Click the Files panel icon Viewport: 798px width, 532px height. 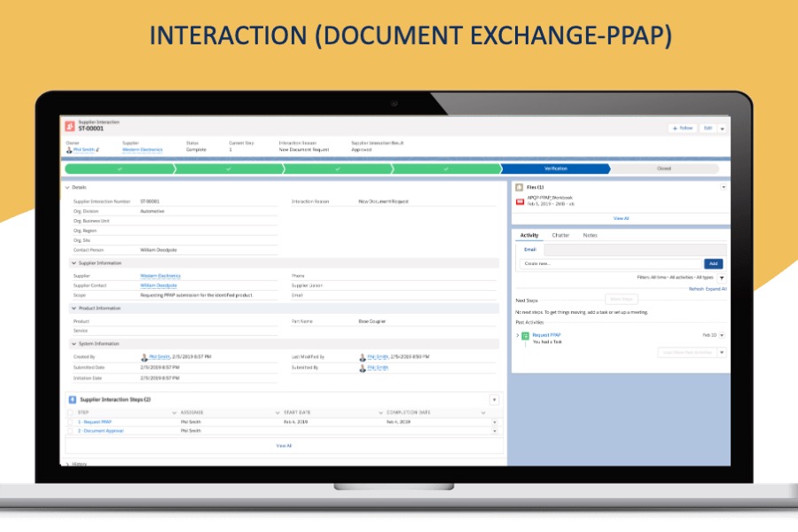point(520,187)
